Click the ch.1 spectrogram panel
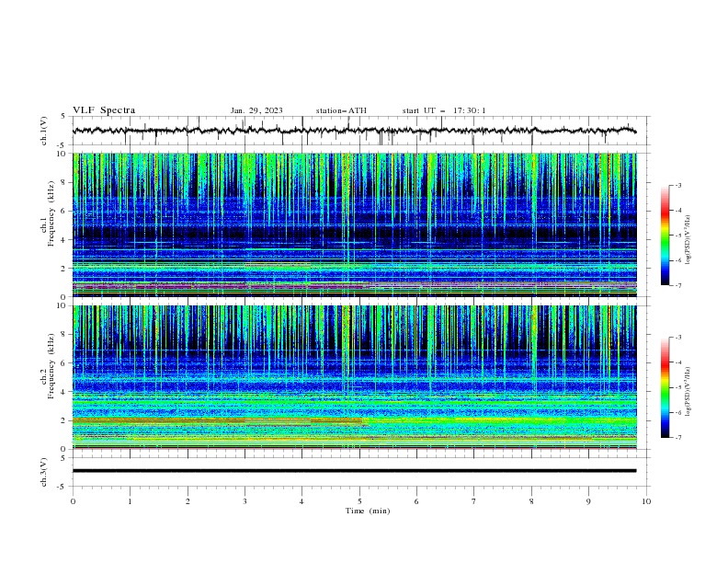Viewport: 728px width, 563px height. coord(354,224)
